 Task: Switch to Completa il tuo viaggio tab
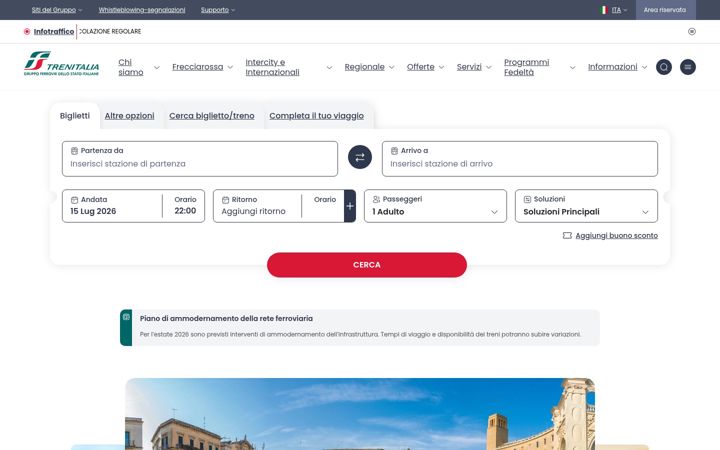click(316, 116)
